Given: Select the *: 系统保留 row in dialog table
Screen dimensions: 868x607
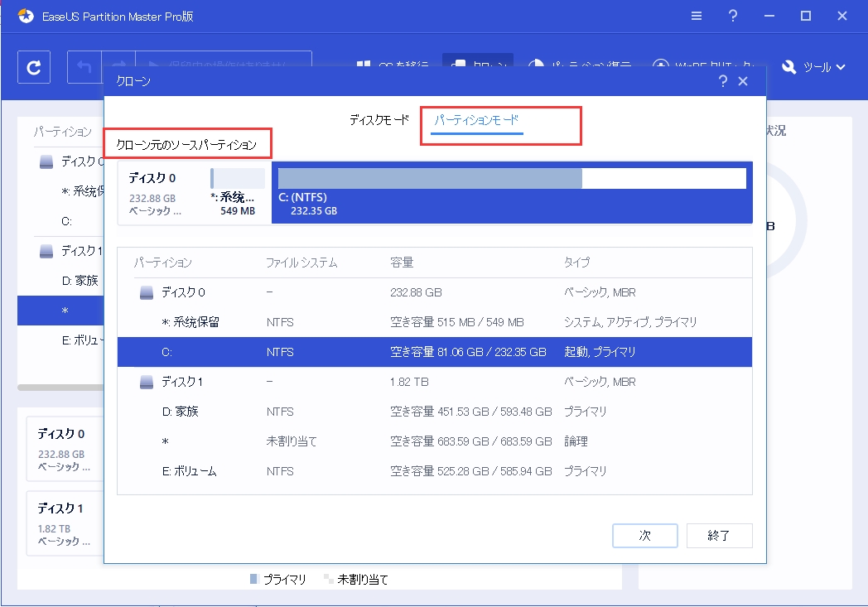Looking at the screenshot, I should (x=435, y=322).
